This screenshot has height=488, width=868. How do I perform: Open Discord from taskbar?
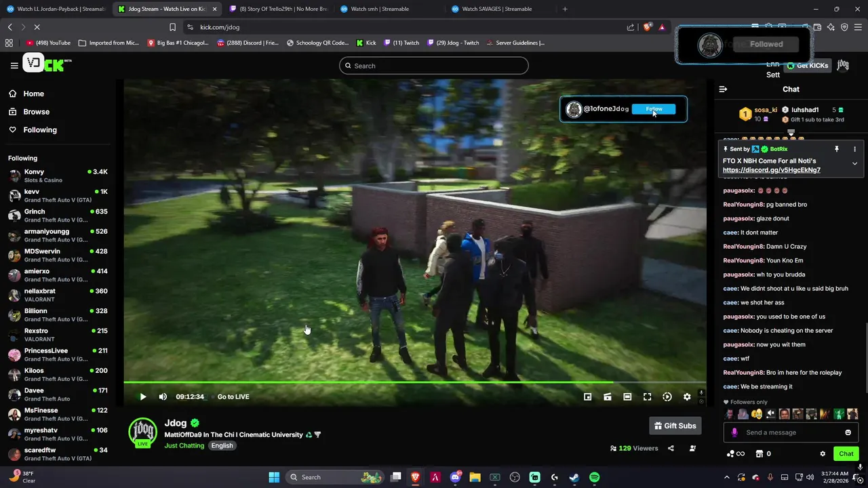[456, 477]
